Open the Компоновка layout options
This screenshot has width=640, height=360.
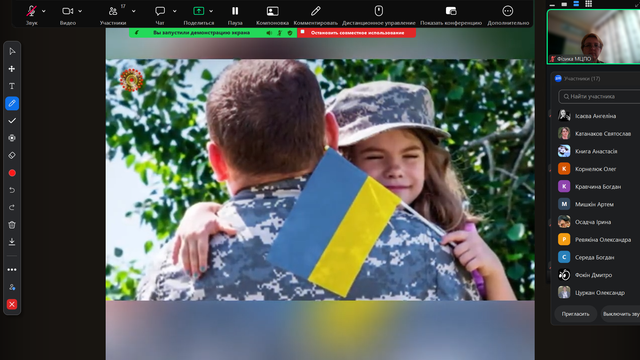click(272, 15)
